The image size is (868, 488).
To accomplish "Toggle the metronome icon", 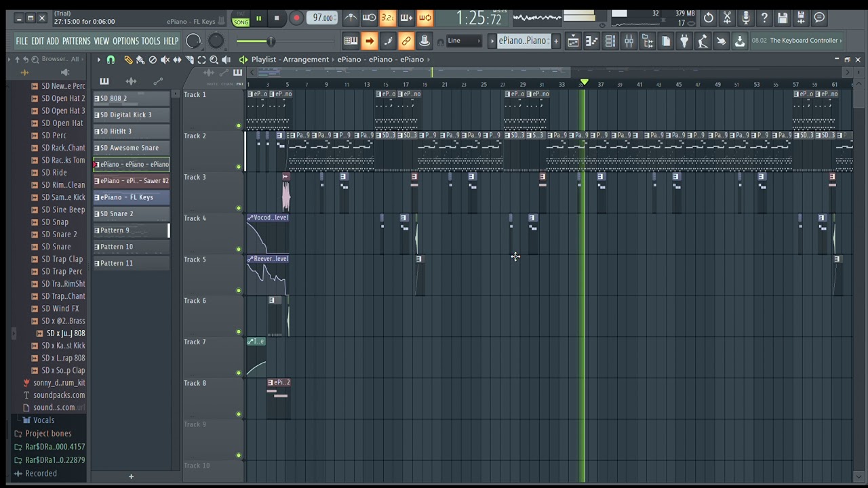I will [351, 18].
